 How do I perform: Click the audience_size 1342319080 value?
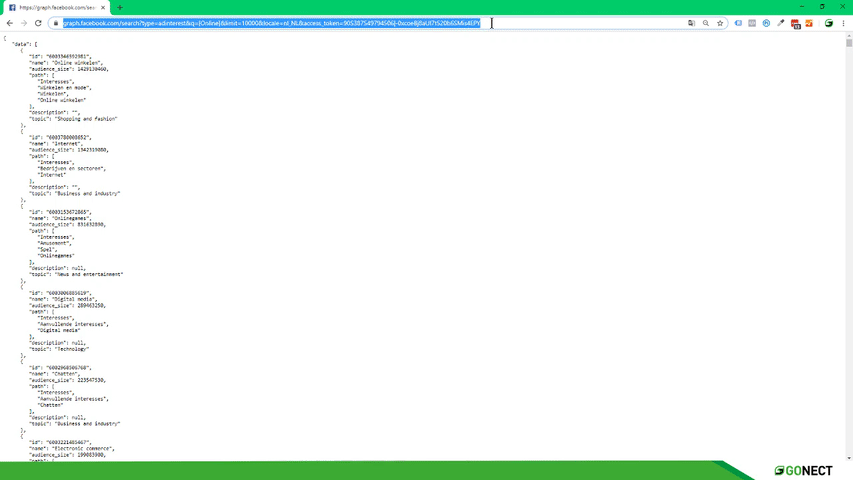[92, 150]
